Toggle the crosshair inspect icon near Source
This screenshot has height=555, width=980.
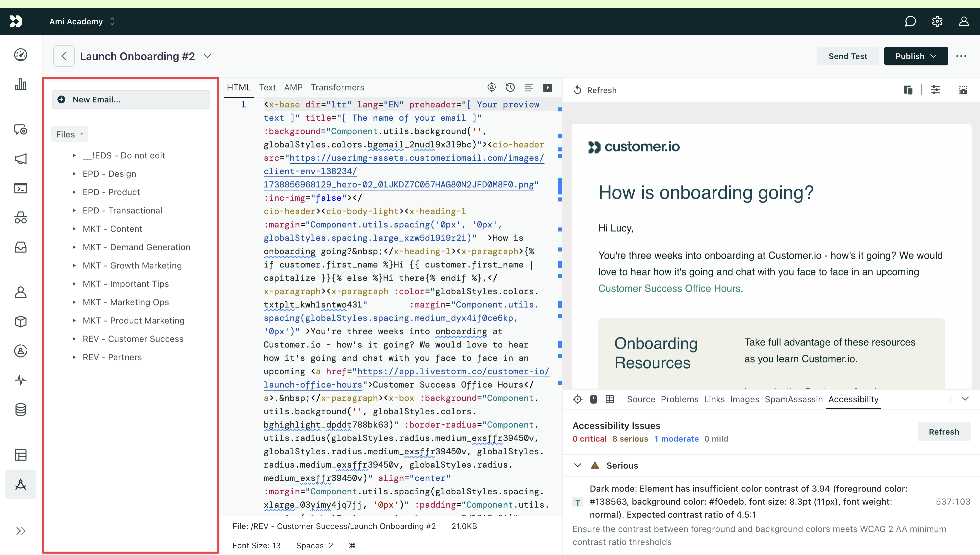coord(577,399)
